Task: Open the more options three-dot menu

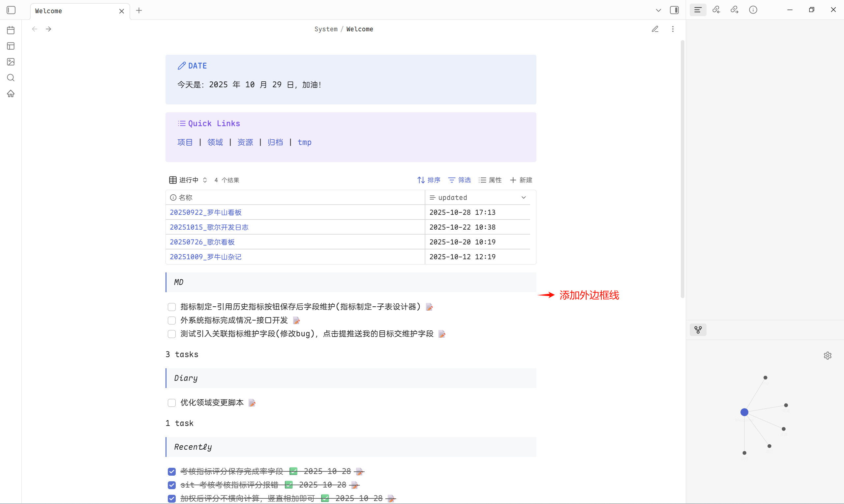Action: click(x=673, y=29)
